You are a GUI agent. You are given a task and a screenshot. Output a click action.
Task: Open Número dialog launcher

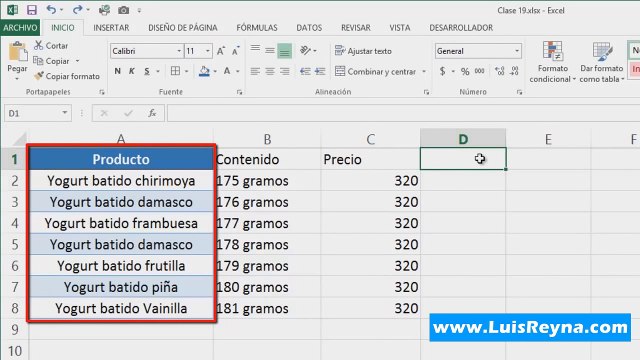coord(519,92)
